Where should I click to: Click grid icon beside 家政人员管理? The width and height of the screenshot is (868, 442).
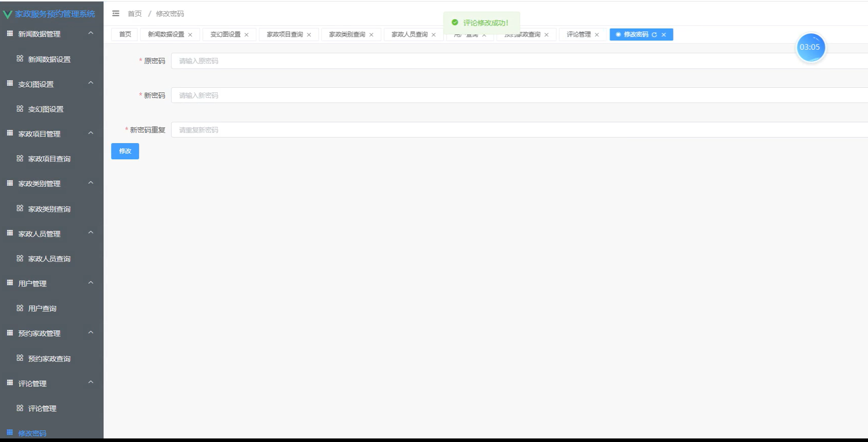pyautogui.click(x=10, y=233)
